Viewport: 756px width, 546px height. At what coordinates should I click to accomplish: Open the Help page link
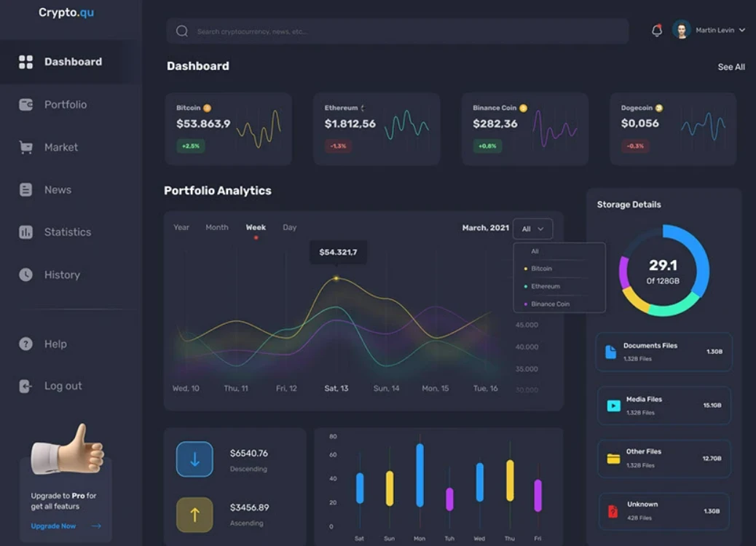(x=55, y=344)
